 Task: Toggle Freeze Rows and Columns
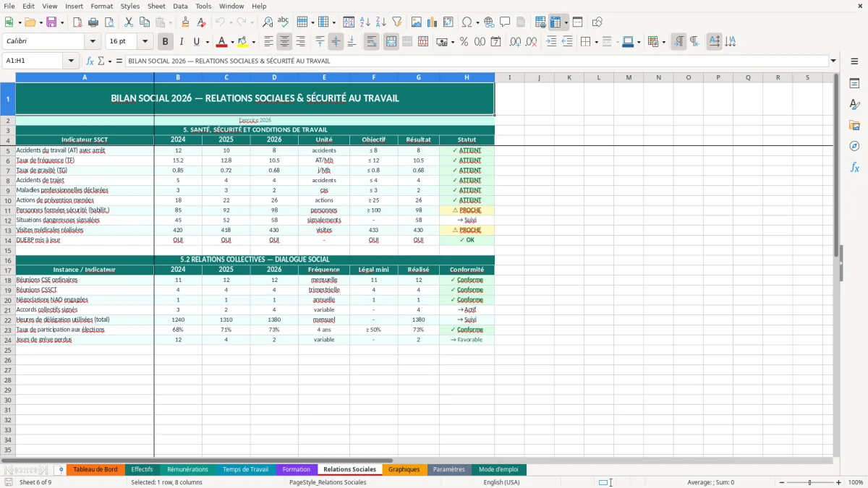[x=556, y=22]
